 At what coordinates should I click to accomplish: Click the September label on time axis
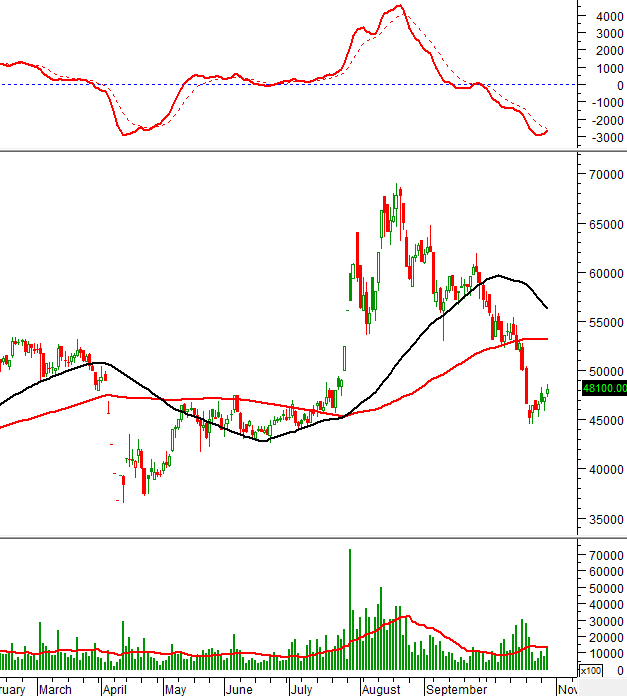click(455, 689)
